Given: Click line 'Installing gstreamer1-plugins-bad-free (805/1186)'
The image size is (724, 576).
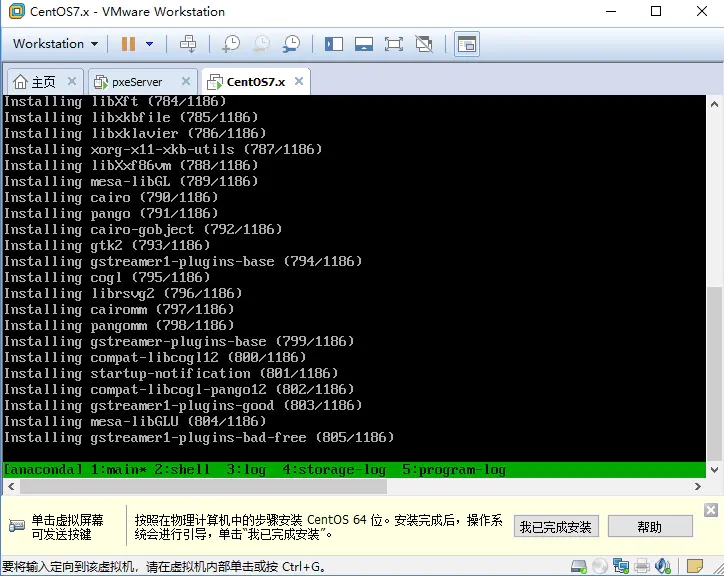Looking at the screenshot, I should (199, 437).
